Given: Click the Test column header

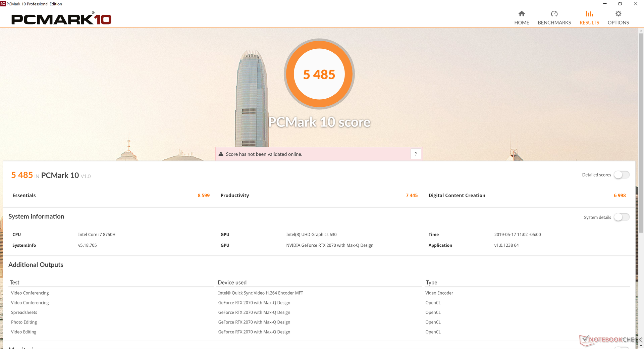Looking at the screenshot, I should click(x=14, y=283).
